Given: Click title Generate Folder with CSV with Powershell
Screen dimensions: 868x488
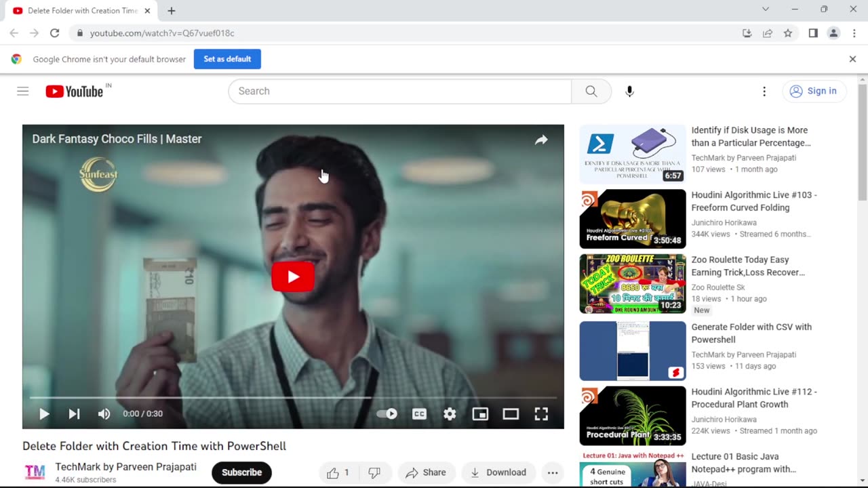Looking at the screenshot, I should (751, 333).
